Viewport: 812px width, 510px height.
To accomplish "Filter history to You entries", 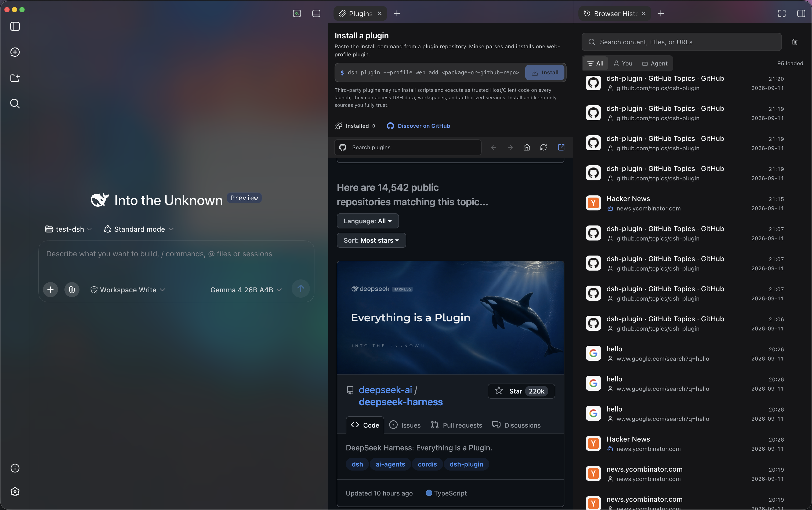I will pos(623,63).
